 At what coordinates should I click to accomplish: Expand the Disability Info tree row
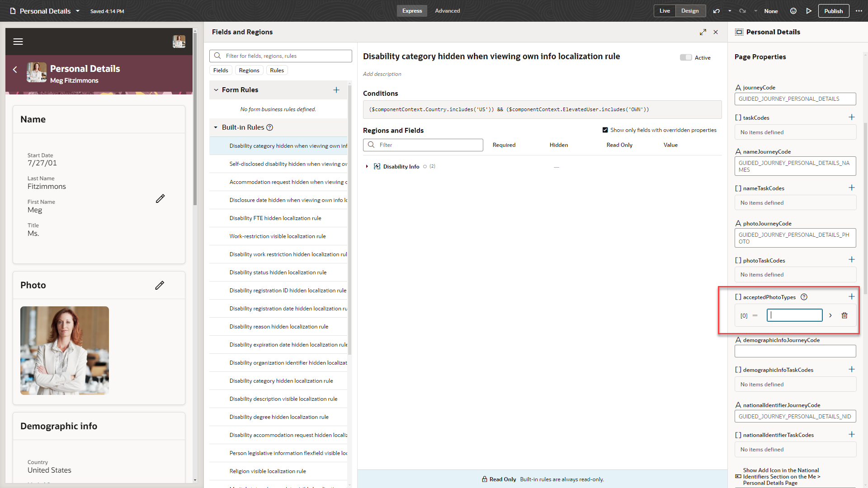click(x=367, y=167)
